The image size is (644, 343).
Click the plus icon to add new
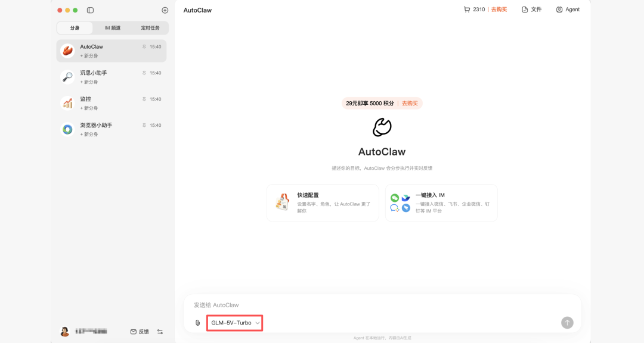[165, 10]
